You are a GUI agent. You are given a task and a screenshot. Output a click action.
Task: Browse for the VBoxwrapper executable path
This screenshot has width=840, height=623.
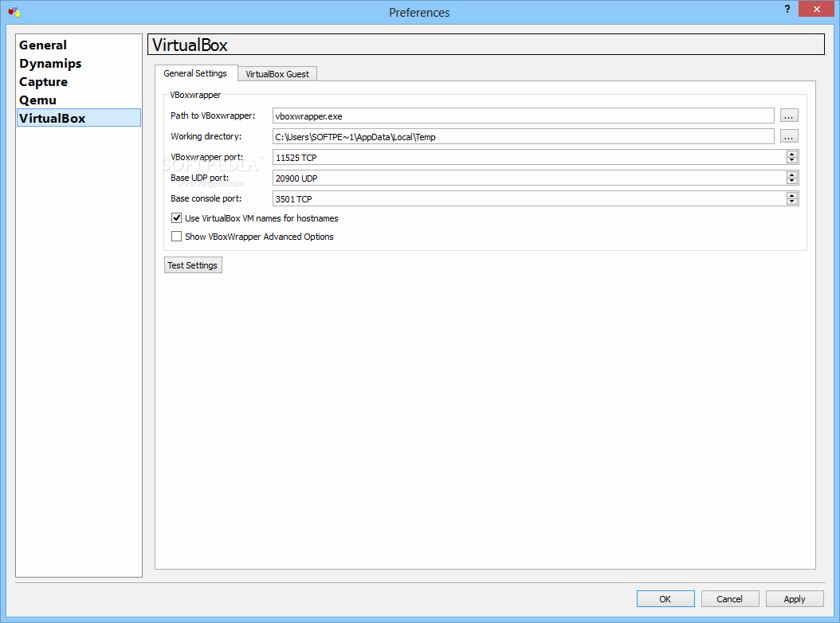(788, 116)
